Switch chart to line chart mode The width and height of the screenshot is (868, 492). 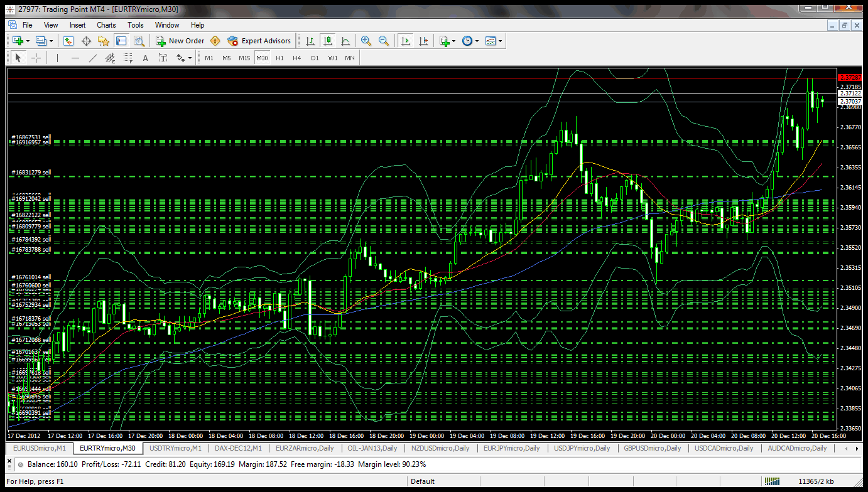point(345,41)
